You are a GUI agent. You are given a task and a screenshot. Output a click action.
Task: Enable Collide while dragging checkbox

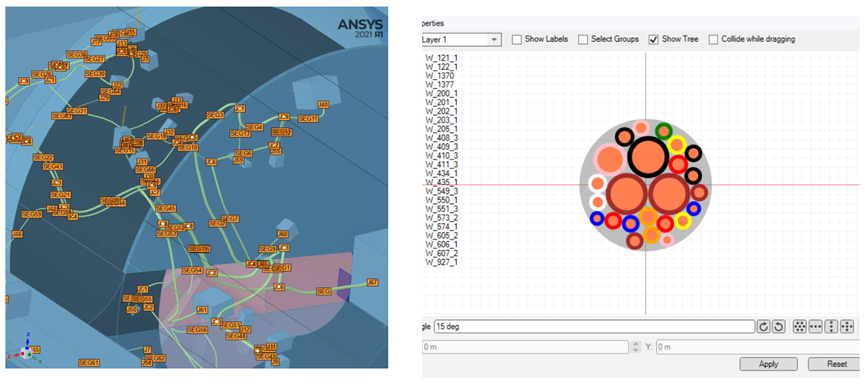(x=713, y=39)
